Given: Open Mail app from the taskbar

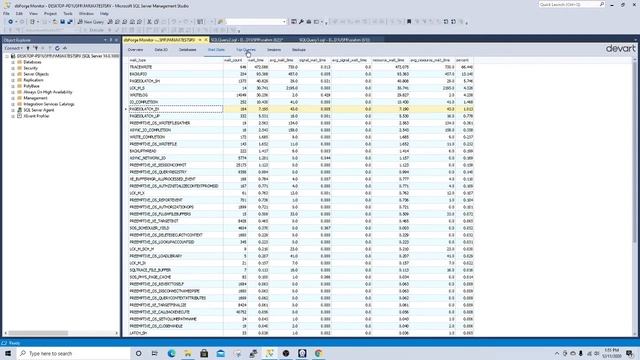Looking at the screenshot, I should [x=221, y=353].
